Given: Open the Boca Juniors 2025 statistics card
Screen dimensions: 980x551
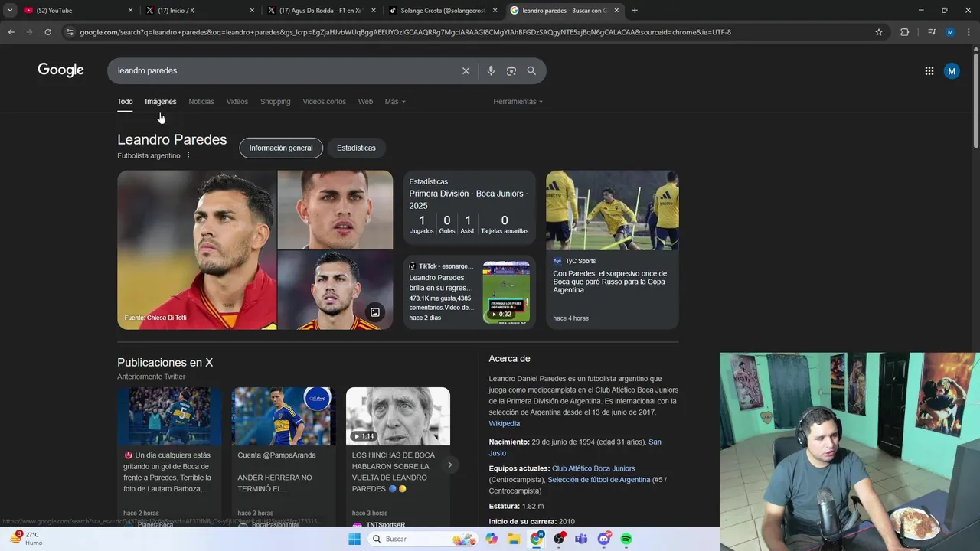Looking at the screenshot, I should tap(469, 207).
